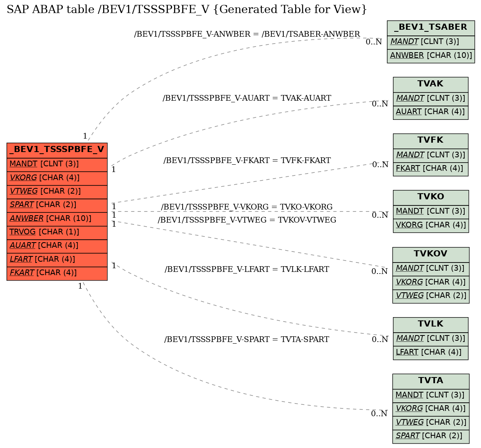Open the TVFK table header
This screenshot has height=448, width=481.
click(x=430, y=141)
